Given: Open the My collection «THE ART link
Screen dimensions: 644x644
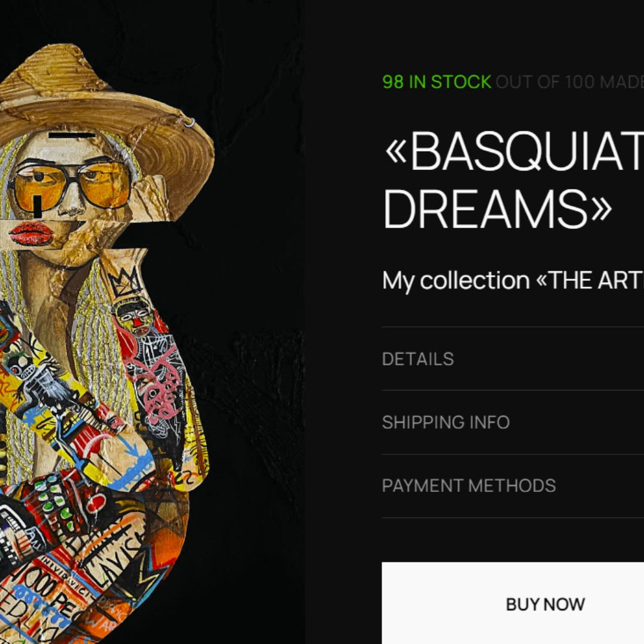Looking at the screenshot, I should tap(513, 280).
